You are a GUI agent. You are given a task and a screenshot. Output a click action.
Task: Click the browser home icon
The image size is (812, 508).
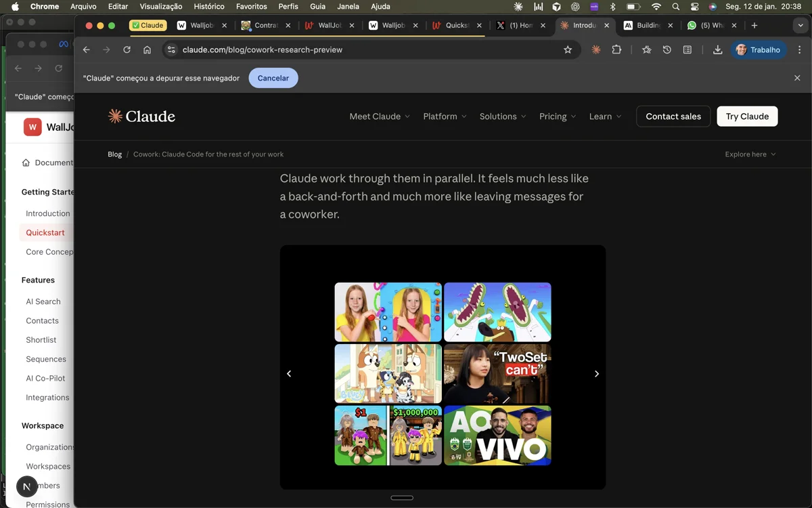click(147, 49)
